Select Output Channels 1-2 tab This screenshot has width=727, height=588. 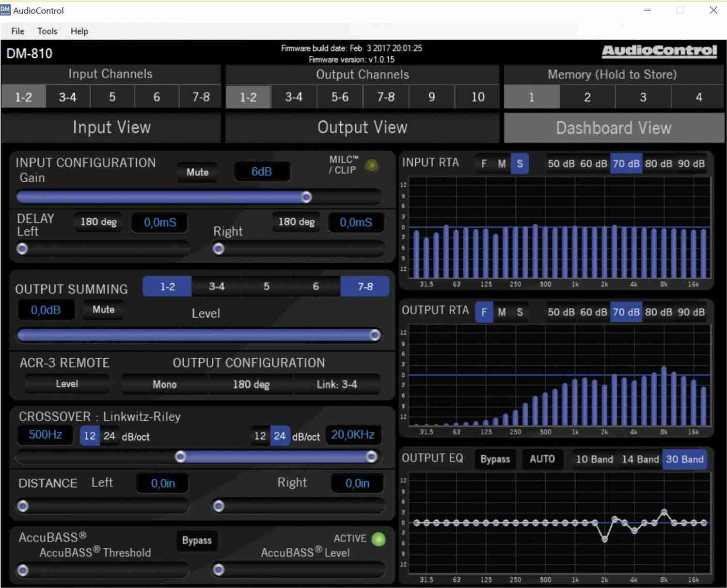248,97
